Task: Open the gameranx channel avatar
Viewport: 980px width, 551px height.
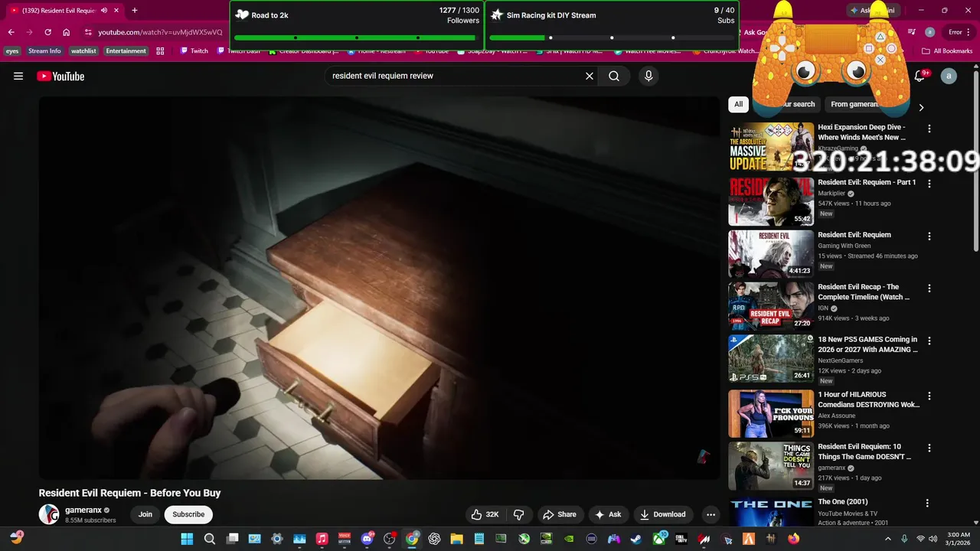Action: coord(49,514)
